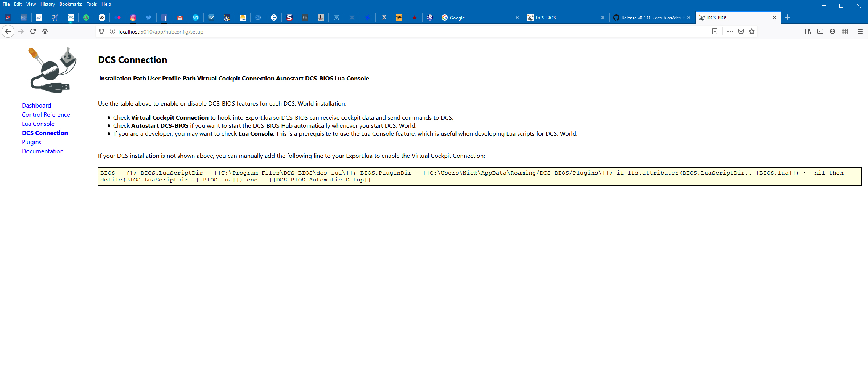Viewport: 868px width, 379px height.
Task: Switch to the pinned Instagram tab
Action: (x=133, y=18)
